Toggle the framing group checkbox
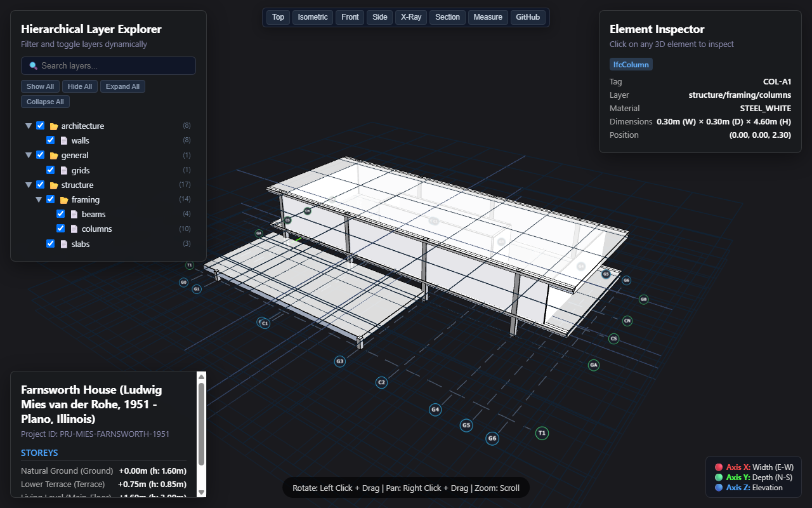812x508 pixels. (x=51, y=200)
